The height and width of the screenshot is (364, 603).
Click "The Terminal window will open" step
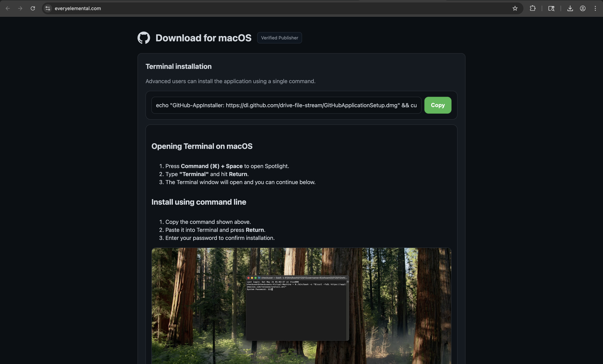tap(240, 182)
